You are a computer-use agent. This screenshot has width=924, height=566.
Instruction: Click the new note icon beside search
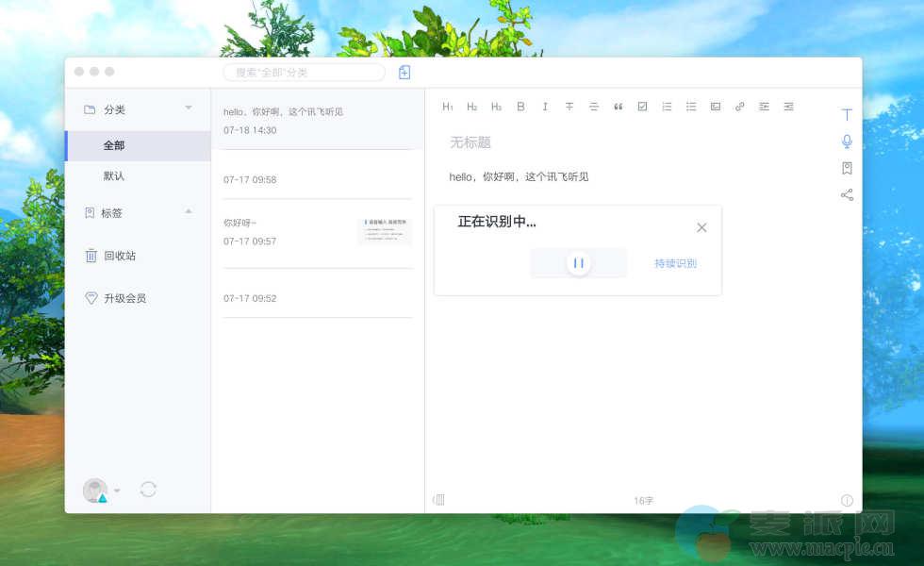tap(404, 73)
